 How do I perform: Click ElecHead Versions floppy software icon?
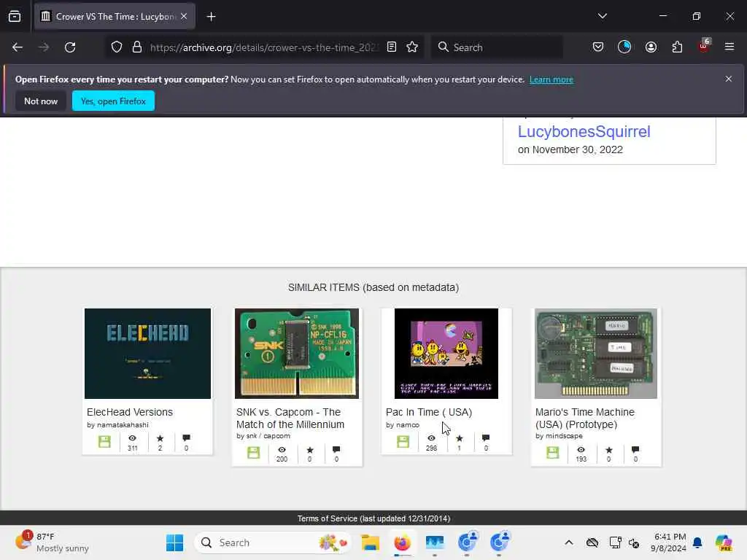[104, 442]
